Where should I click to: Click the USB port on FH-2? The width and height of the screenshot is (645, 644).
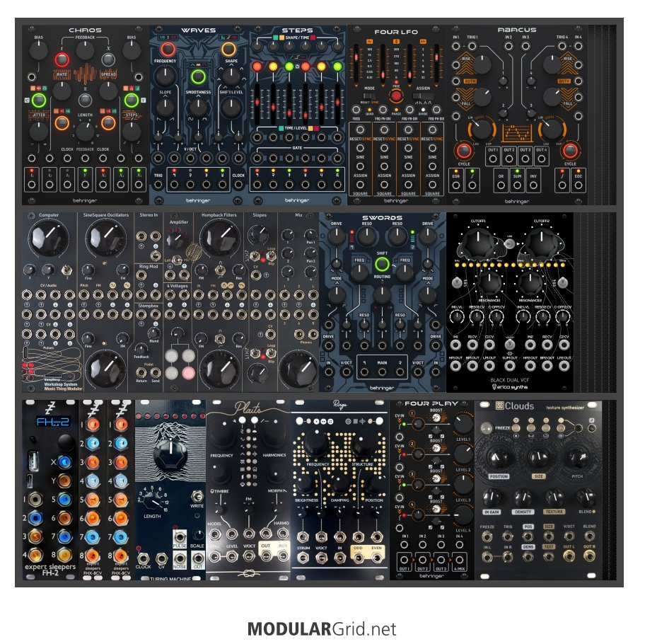click(33, 461)
